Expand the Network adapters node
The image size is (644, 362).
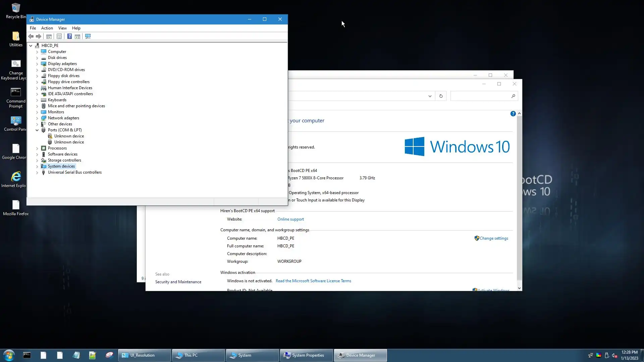37,118
